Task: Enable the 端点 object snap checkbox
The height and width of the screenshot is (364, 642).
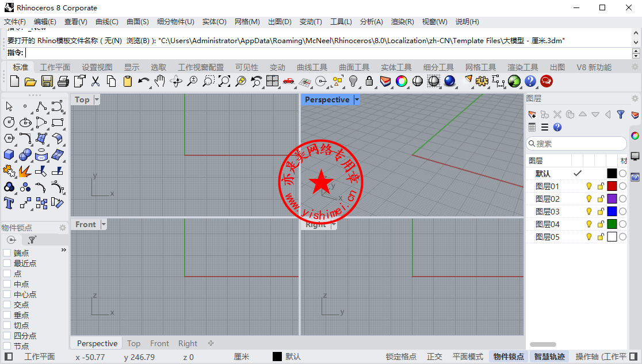Action: [x=7, y=253]
